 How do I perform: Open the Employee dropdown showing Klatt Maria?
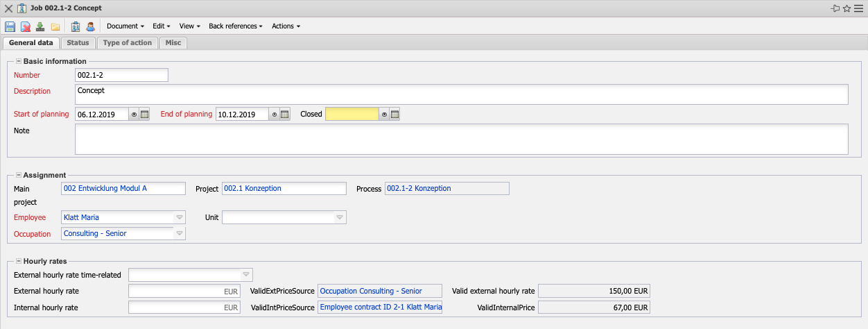180,217
